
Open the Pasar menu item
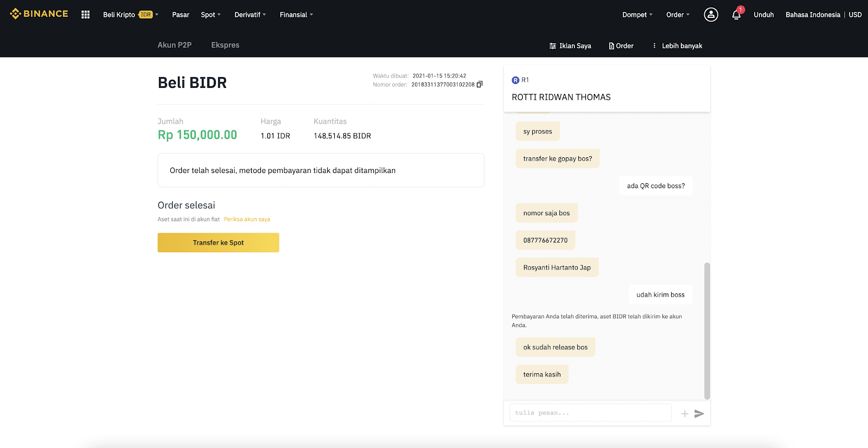tap(181, 15)
